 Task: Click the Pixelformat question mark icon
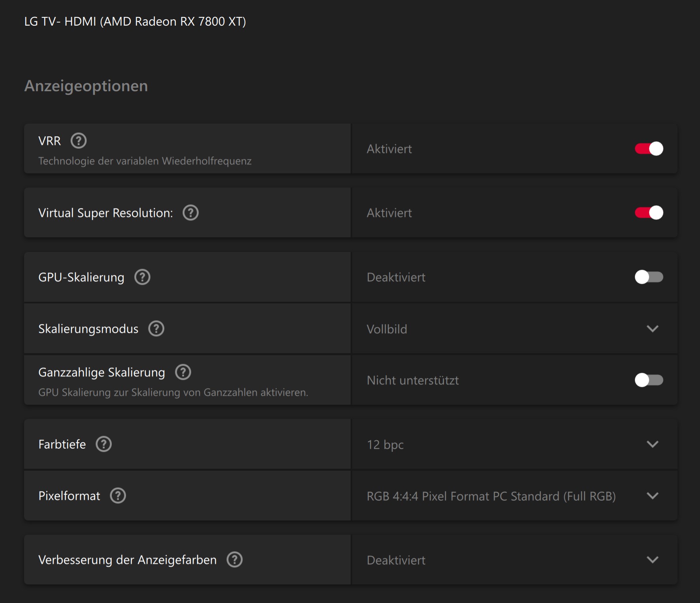click(x=118, y=496)
